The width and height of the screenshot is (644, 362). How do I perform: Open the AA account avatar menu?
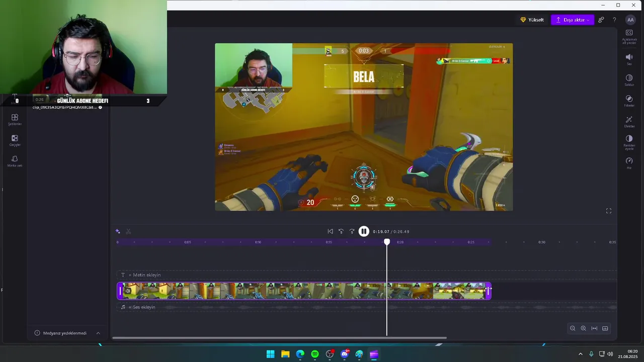(630, 20)
